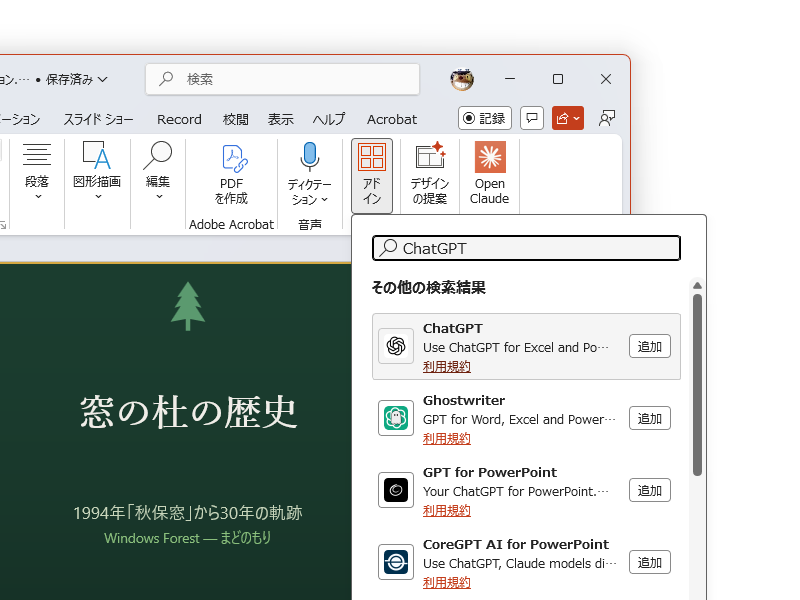Open the Drawing (図形描画) group
The width and height of the screenshot is (800, 600).
pos(97,172)
